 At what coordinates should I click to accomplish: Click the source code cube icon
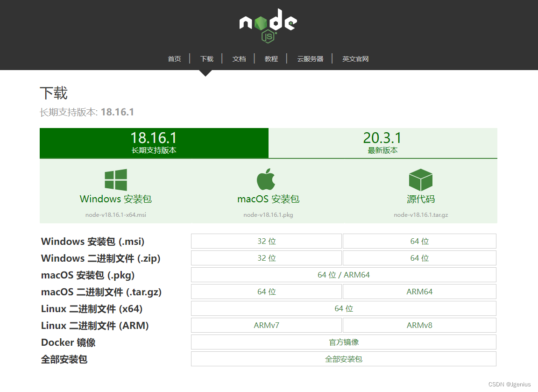tap(421, 179)
